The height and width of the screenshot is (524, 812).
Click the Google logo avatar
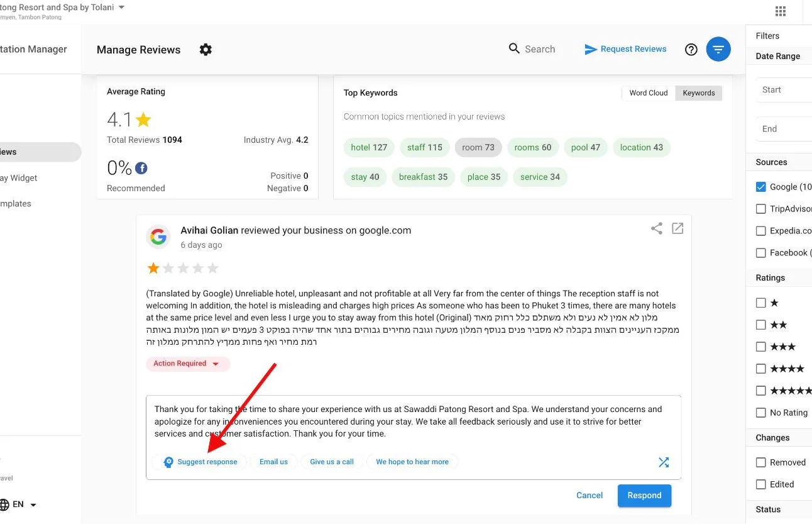click(x=158, y=237)
